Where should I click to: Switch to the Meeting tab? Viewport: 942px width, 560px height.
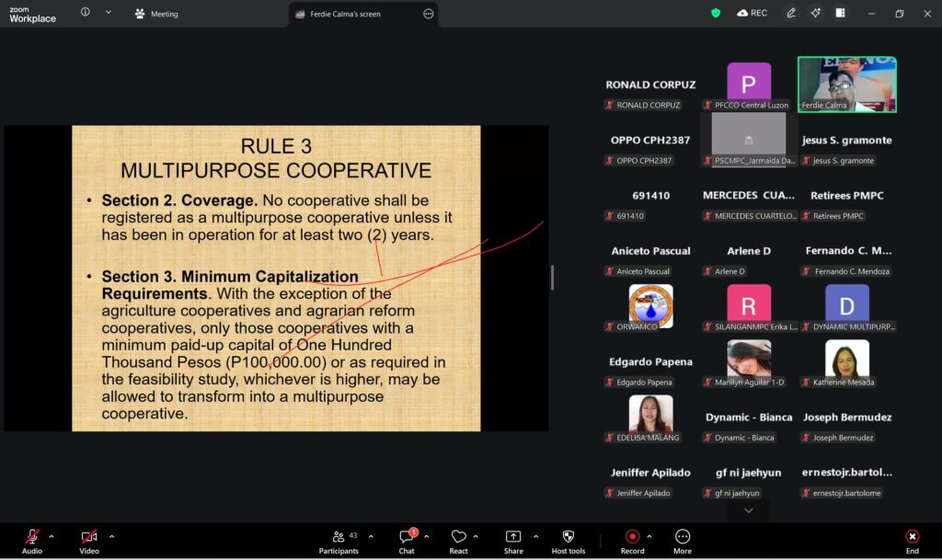(156, 14)
